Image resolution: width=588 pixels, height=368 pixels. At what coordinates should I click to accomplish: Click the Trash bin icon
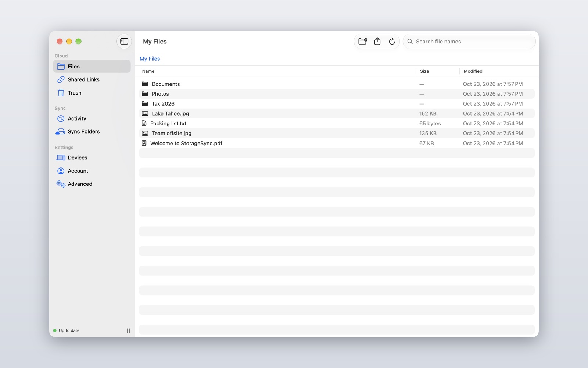[x=61, y=93]
